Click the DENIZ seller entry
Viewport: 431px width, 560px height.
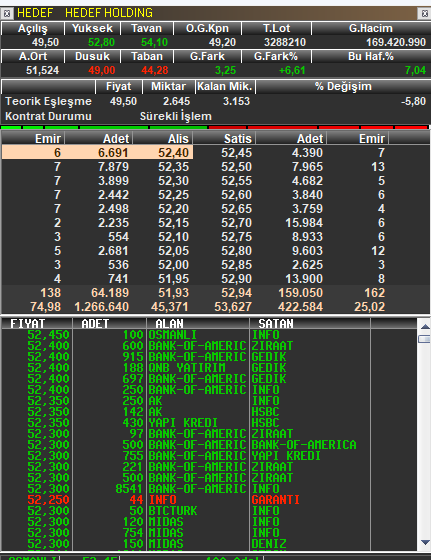coord(269,544)
